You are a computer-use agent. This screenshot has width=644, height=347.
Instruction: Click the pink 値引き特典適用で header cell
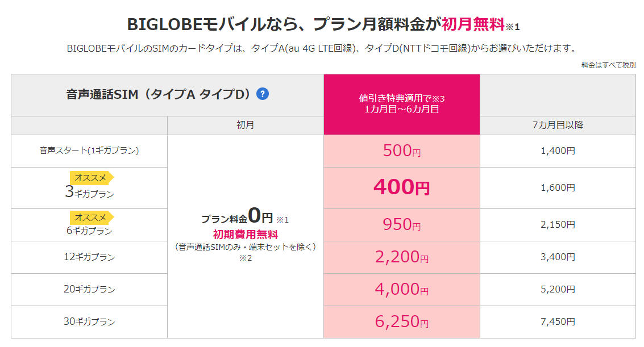coord(402,104)
